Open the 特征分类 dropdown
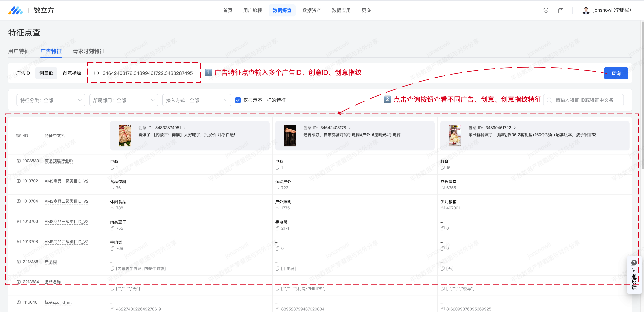 tap(51, 100)
